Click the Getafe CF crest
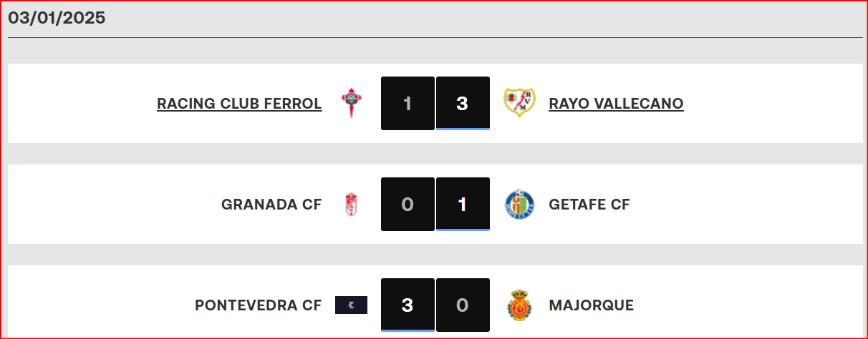This screenshot has height=339, width=868. click(x=519, y=205)
